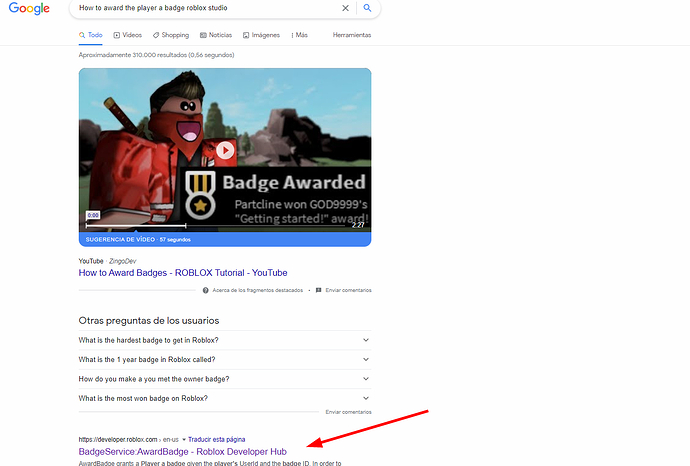Viewport: 690px width, 466px height.
Task: Click the 0:00 video timestamp label
Action: (93, 215)
